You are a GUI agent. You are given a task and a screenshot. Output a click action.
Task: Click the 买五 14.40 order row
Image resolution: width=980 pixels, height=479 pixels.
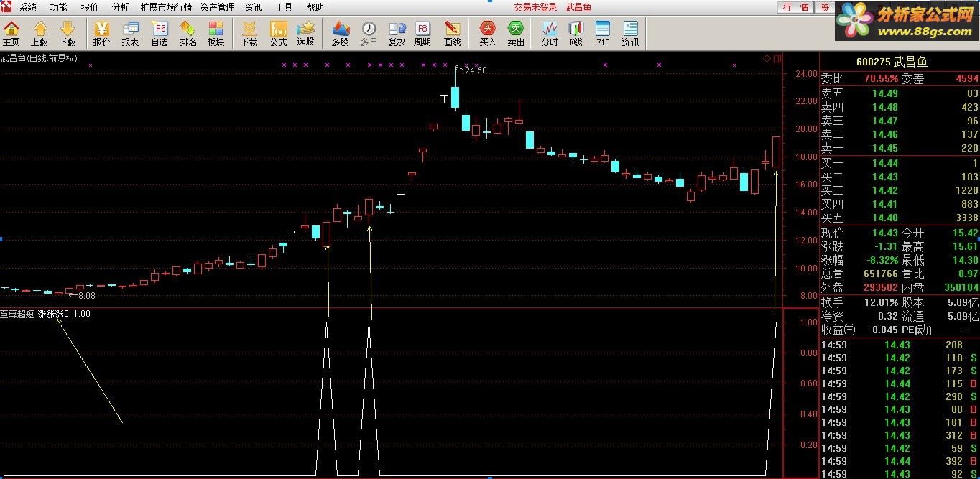[x=900, y=218]
